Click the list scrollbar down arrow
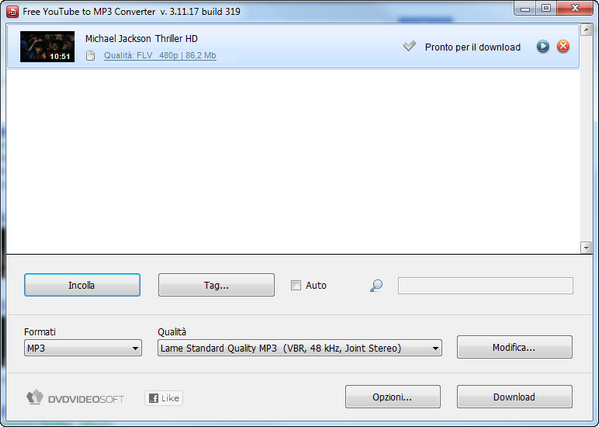 [586, 247]
